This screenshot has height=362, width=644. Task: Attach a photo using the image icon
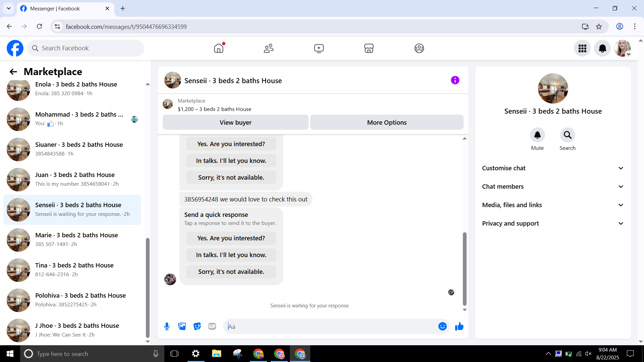point(182,326)
